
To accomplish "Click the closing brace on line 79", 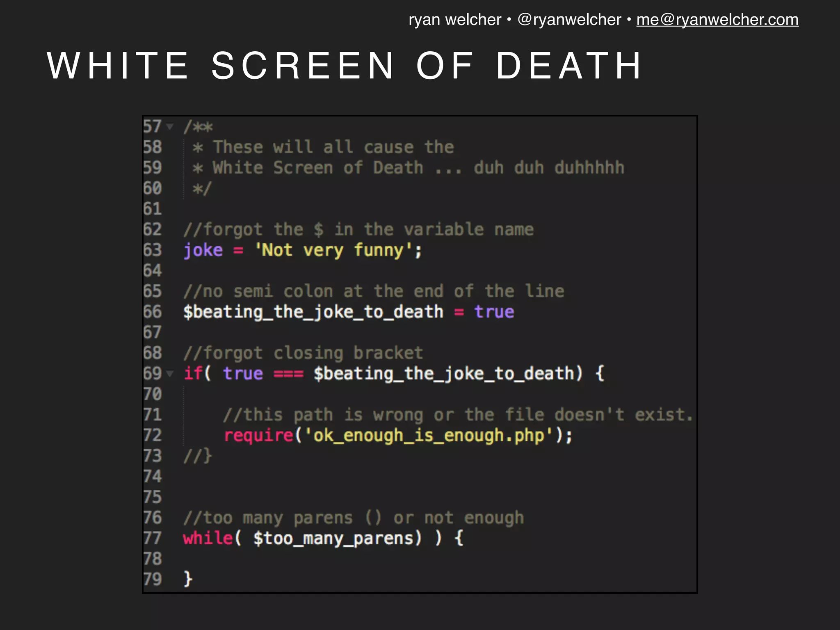I will click(188, 579).
